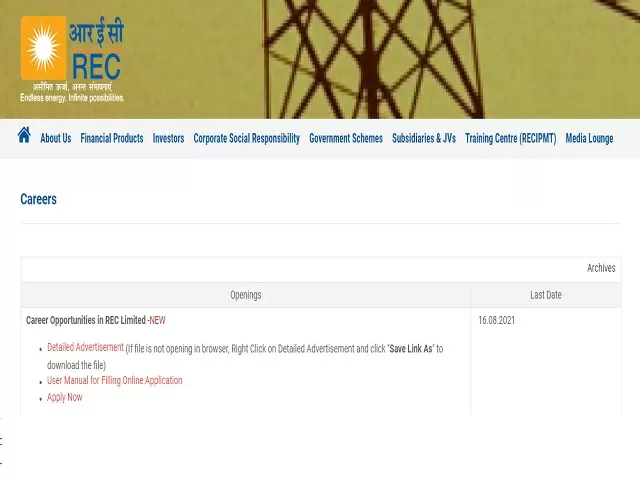This screenshot has height=480, width=640.
Task: Open Corporate Social Responsibility menu
Action: click(247, 138)
